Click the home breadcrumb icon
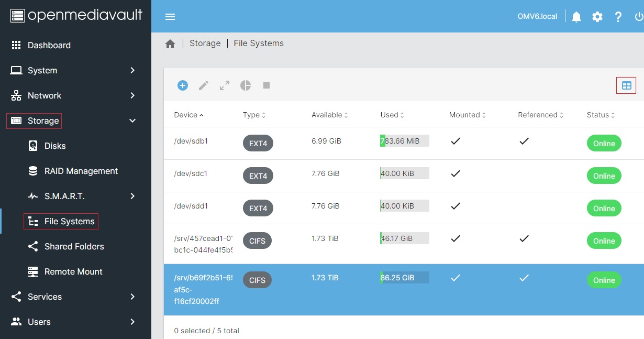The height and width of the screenshot is (339, 644). coord(170,44)
